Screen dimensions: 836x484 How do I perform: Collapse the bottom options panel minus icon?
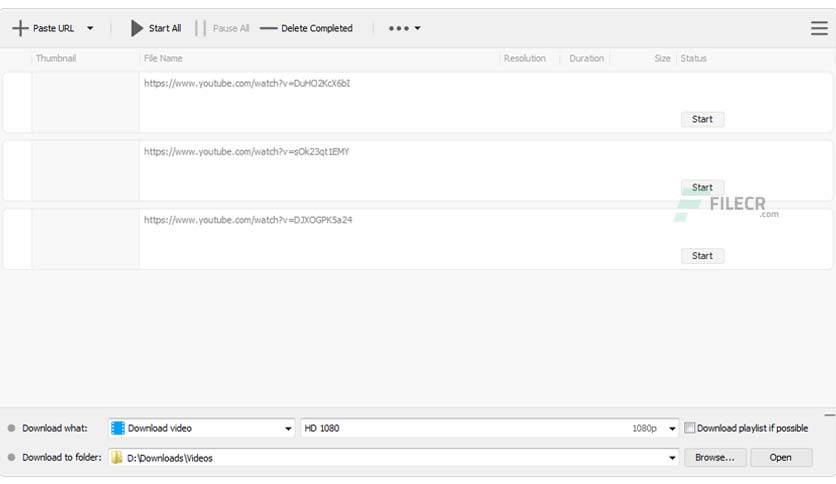829,415
